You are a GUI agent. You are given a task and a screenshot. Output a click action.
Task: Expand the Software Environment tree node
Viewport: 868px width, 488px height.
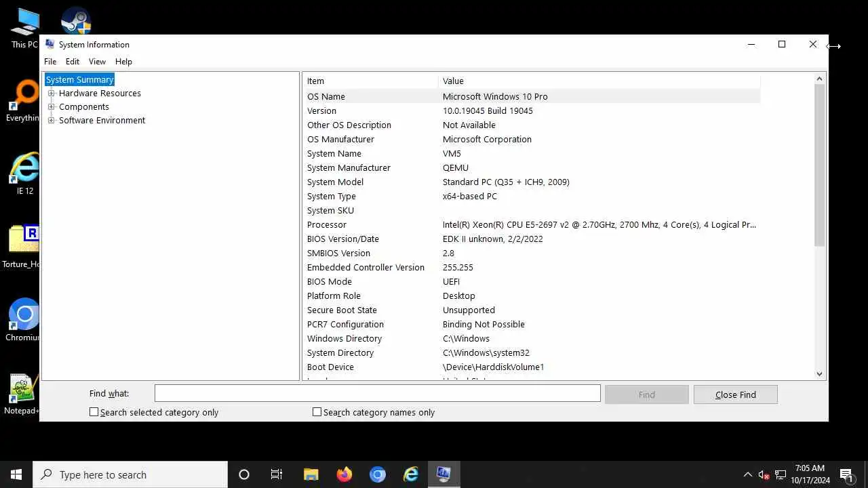point(51,121)
